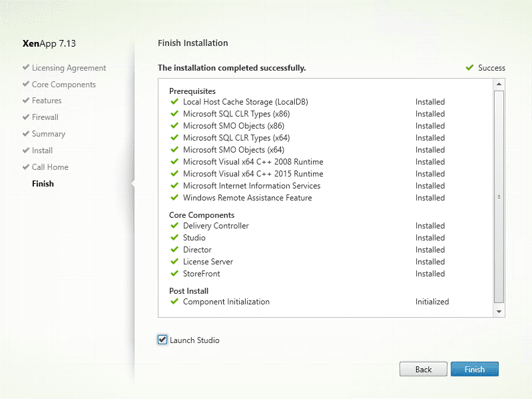This screenshot has height=399, width=532.
Task: Click gray checkmark beside Features step
Action: click(26, 101)
